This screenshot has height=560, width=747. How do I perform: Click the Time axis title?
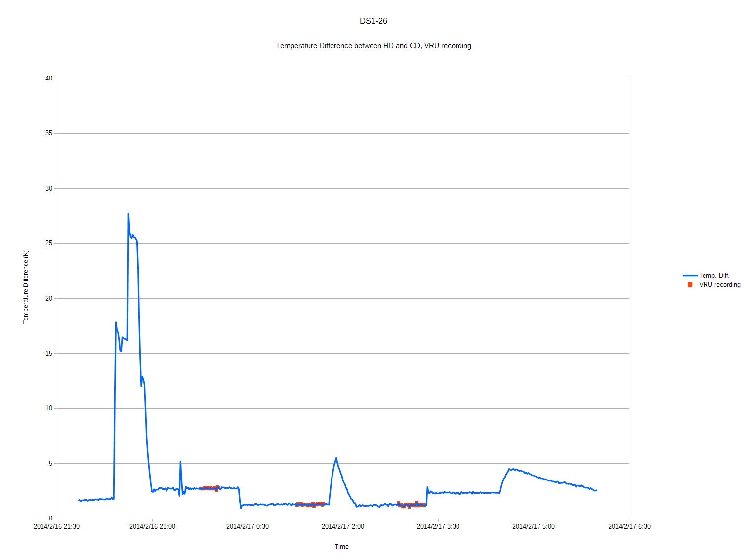[341, 547]
